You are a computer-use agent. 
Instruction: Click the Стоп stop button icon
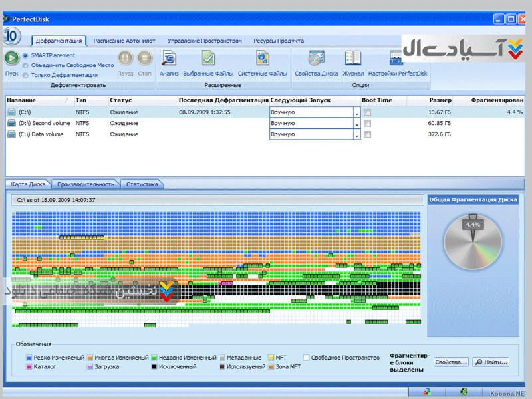(144, 59)
